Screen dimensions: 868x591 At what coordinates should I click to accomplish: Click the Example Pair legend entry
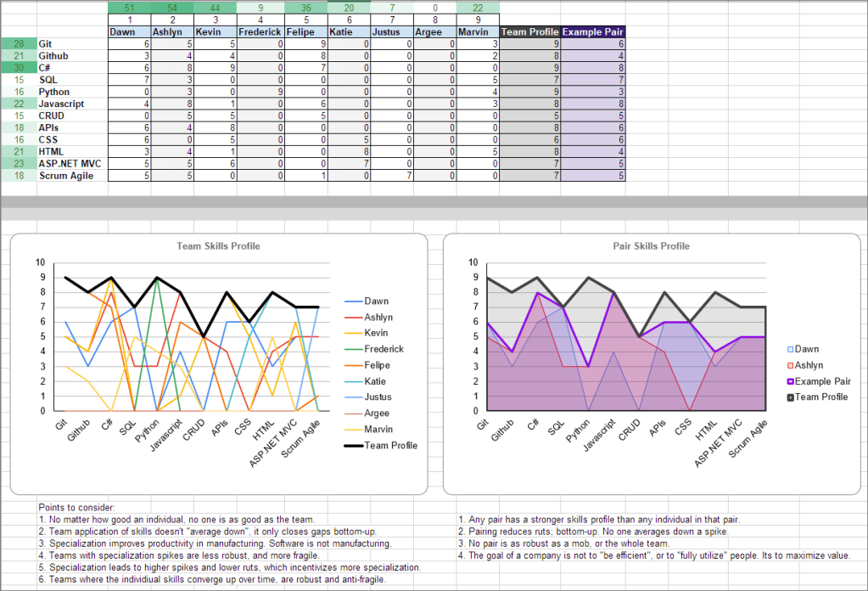click(822, 381)
